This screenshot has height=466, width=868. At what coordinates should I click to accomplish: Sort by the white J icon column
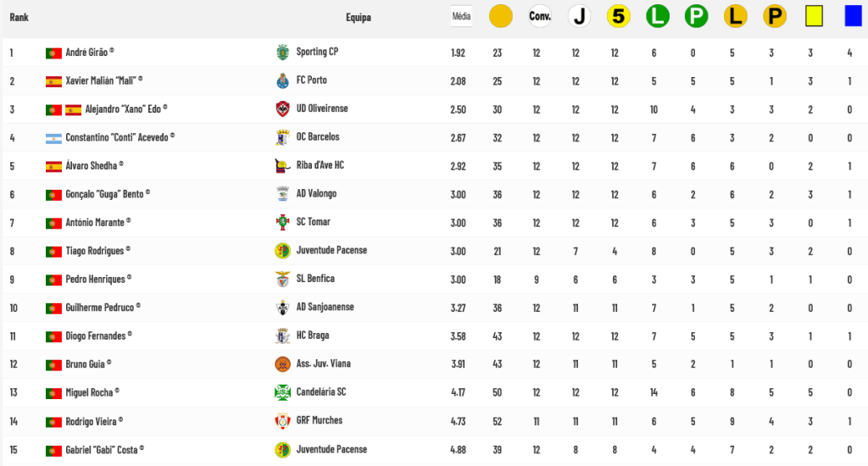(x=579, y=16)
